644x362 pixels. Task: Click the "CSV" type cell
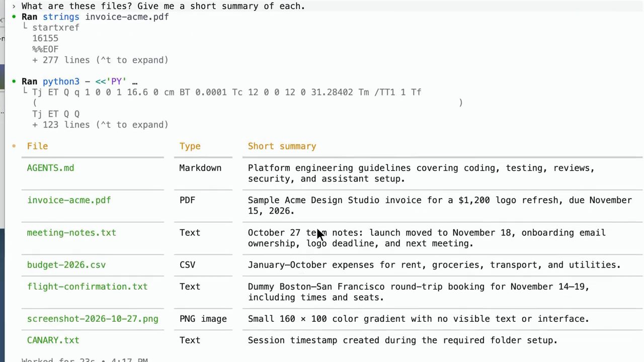coord(187,265)
